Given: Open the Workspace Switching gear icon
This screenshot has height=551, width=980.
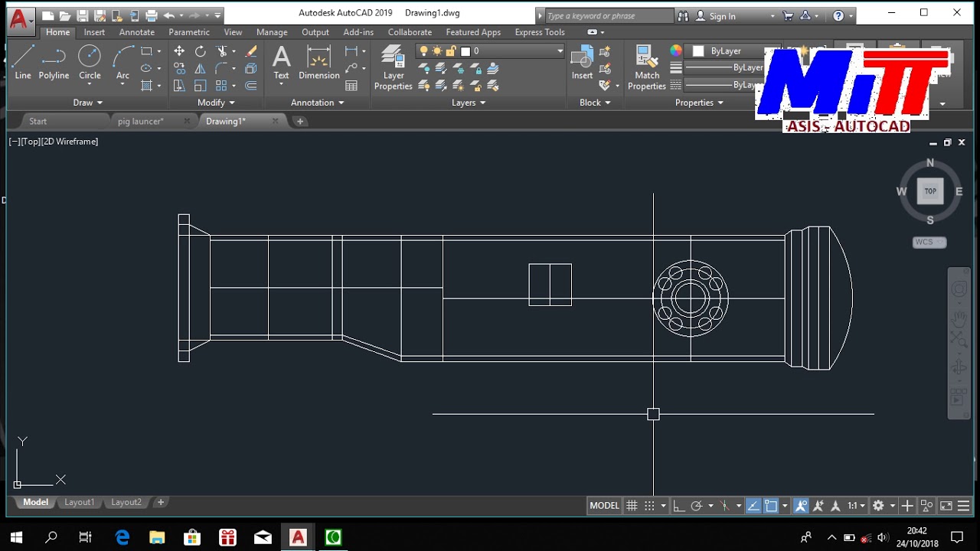Looking at the screenshot, I should click(x=878, y=506).
